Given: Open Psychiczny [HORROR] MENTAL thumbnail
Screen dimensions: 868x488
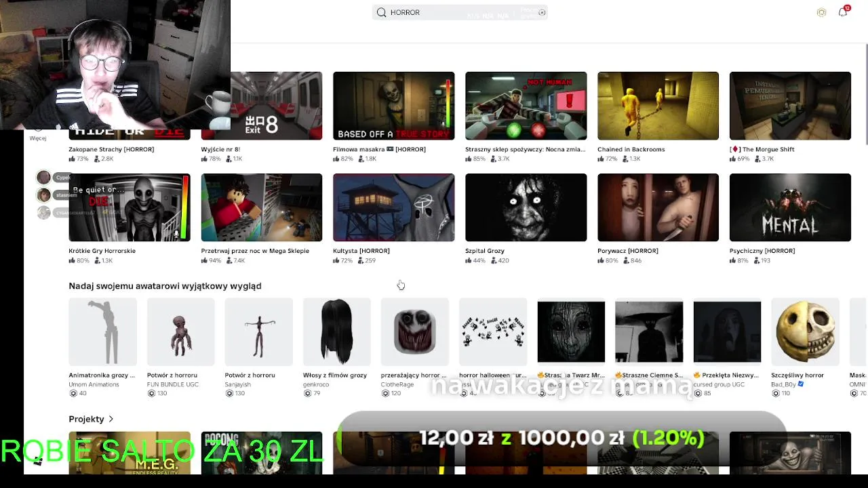Looking at the screenshot, I should click(x=790, y=207).
